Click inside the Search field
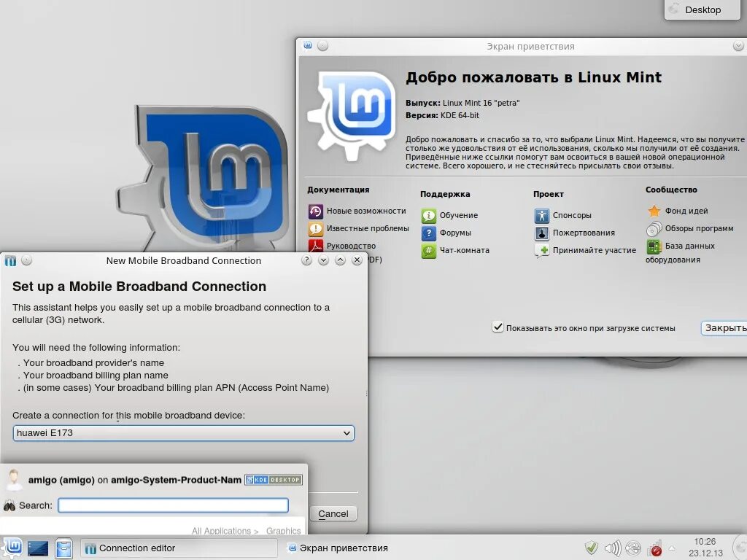 [x=173, y=505]
